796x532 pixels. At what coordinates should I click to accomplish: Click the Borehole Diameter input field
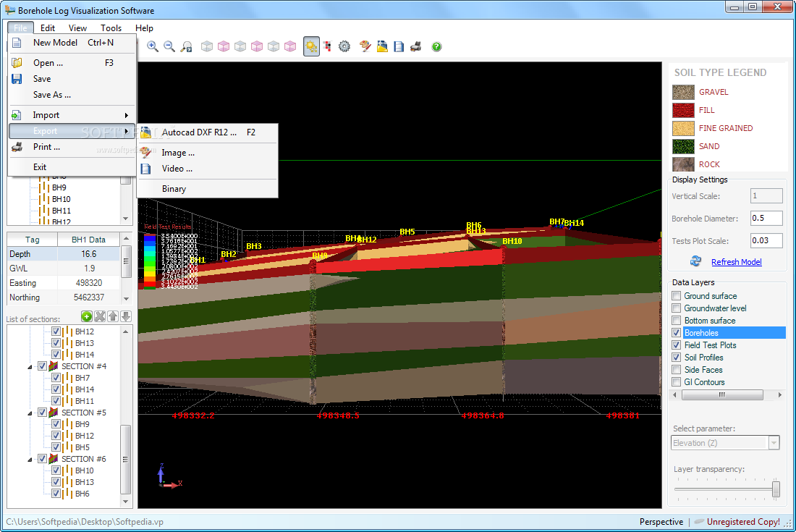(x=766, y=219)
